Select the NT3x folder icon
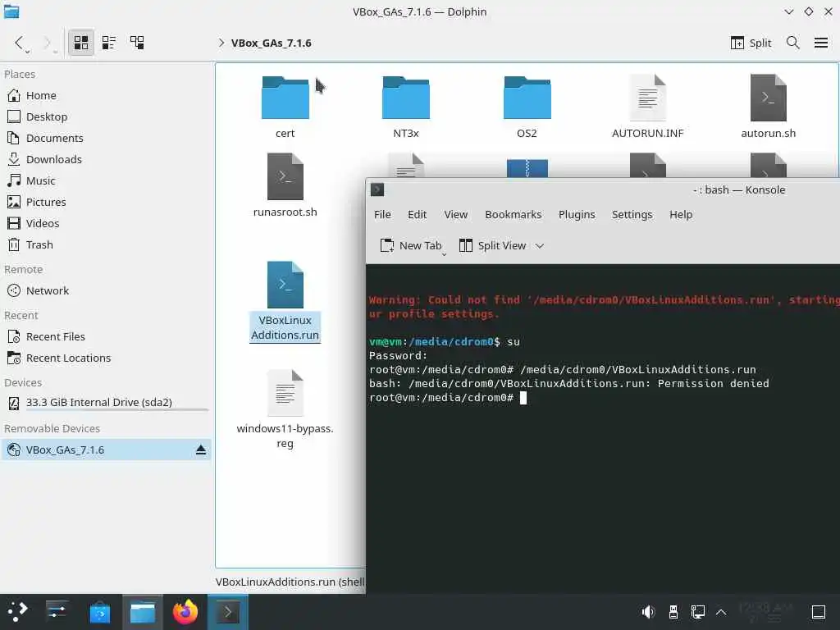Image resolution: width=840 pixels, height=630 pixels. 405,98
